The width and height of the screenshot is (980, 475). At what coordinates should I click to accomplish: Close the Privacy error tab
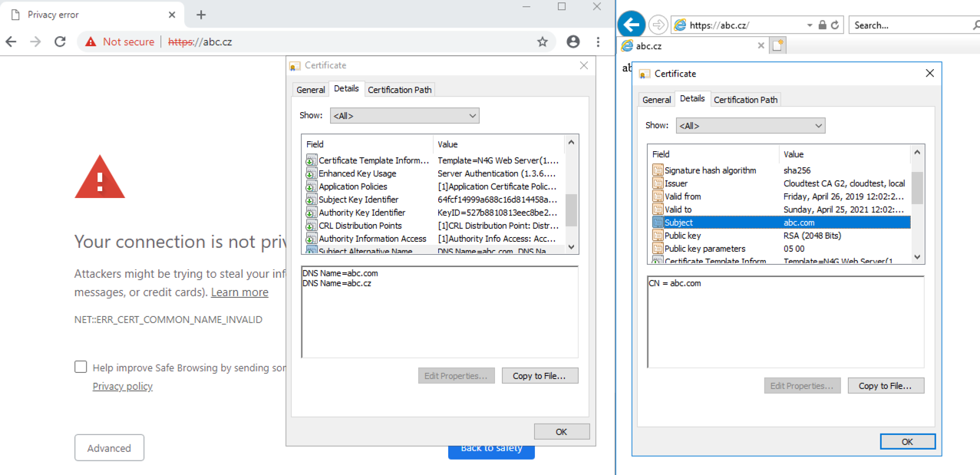pyautogui.click(x=172, y=15)
